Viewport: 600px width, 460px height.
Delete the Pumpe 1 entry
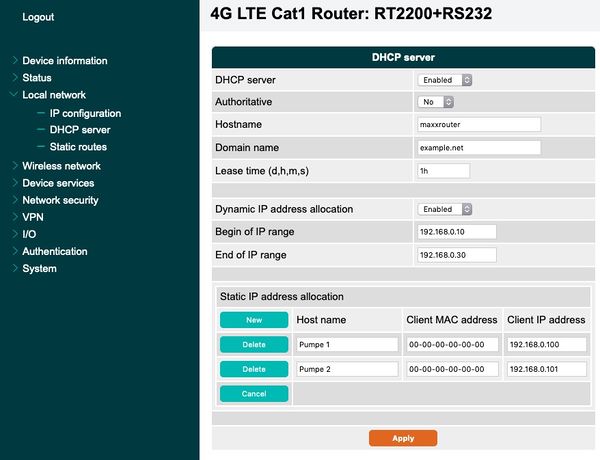[254, 344]
